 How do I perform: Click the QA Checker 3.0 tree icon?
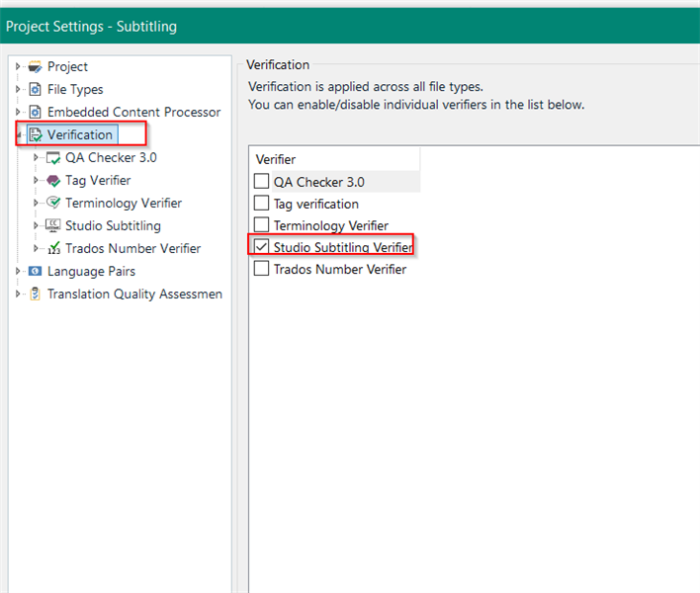click(x=53, y=158)
